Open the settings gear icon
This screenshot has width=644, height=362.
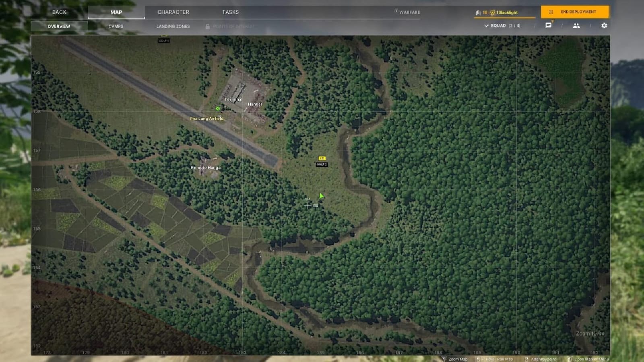tap(604, 25)
